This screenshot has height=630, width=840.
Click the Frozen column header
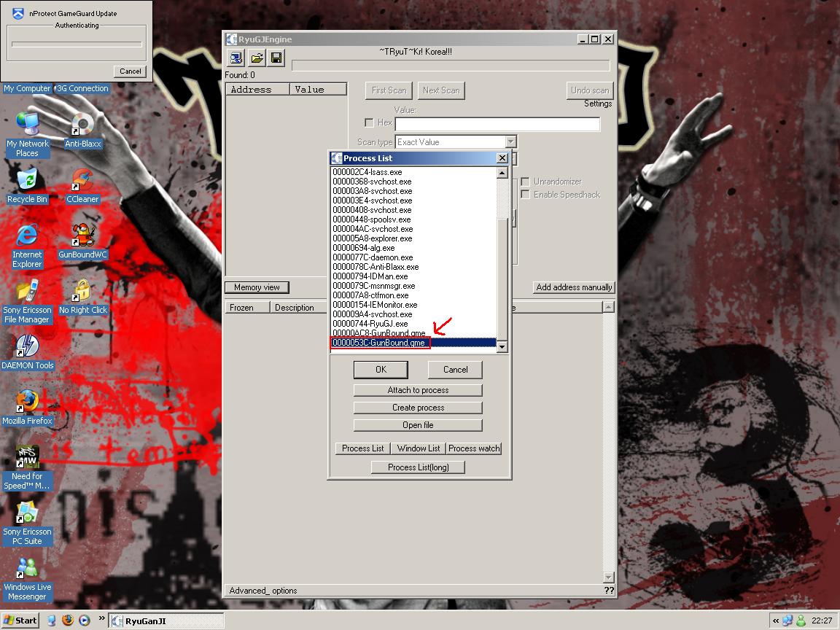click(247, 308)
